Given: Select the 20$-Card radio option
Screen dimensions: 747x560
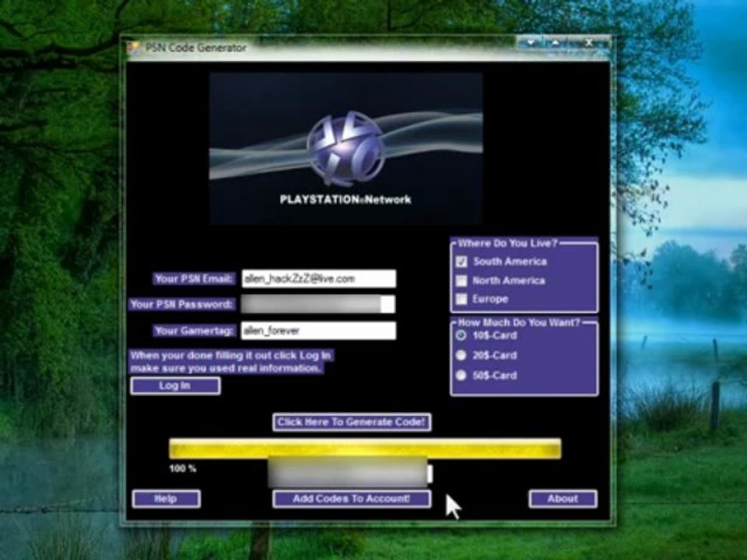Looking at the screenshot, I should 461,355.
